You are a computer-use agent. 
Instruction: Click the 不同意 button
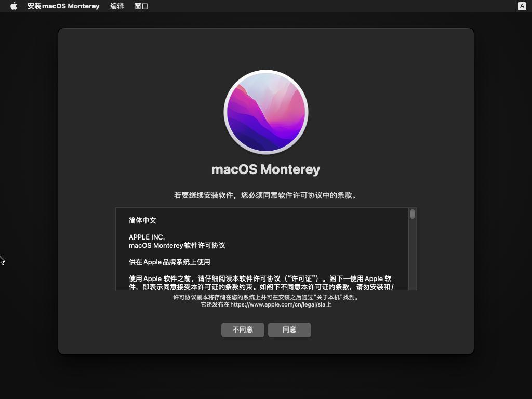(243, 329)
